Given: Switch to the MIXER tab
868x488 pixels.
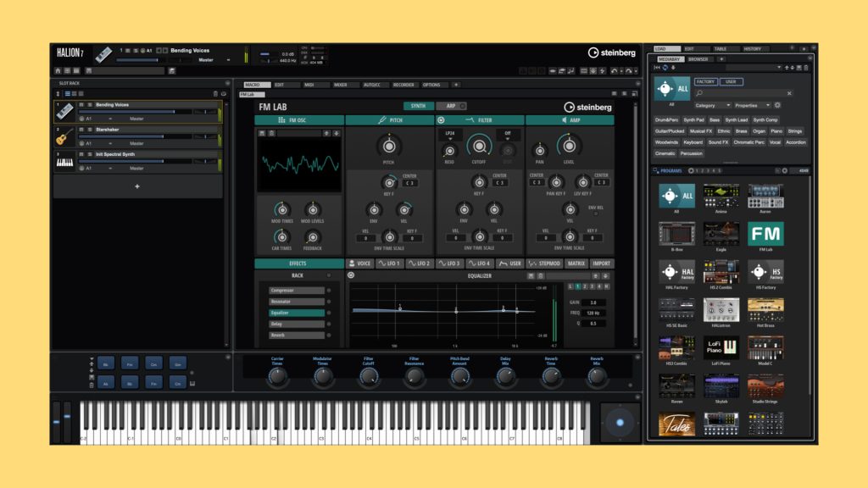Looking at the screenshot, I should click(x=340, y=85).
